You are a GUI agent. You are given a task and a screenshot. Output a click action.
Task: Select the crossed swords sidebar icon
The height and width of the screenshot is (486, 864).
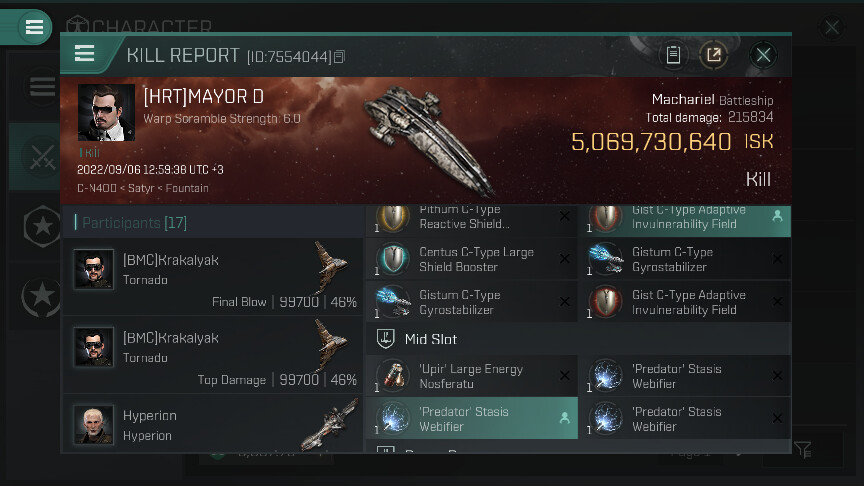pyautogui.click(x=42, y=157)
